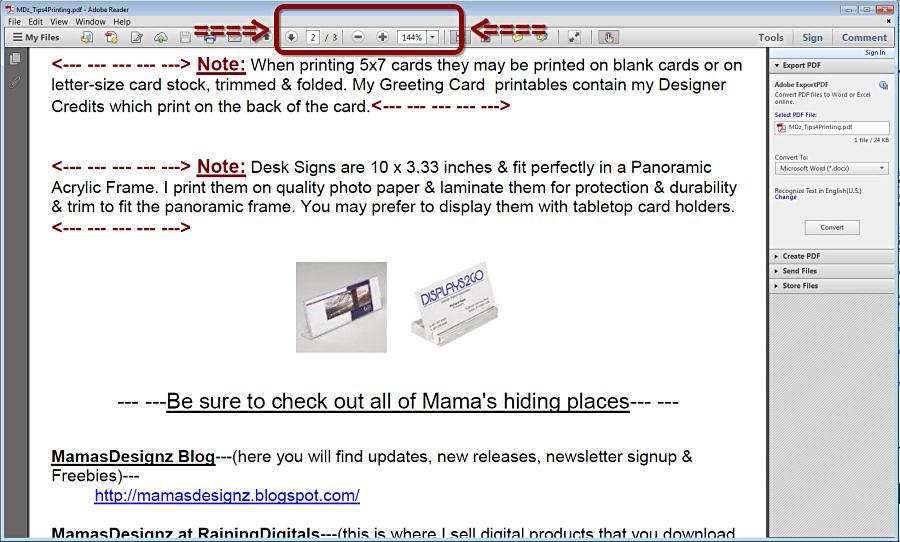Click the next page down arrow
900x542 pixels.
291,37
